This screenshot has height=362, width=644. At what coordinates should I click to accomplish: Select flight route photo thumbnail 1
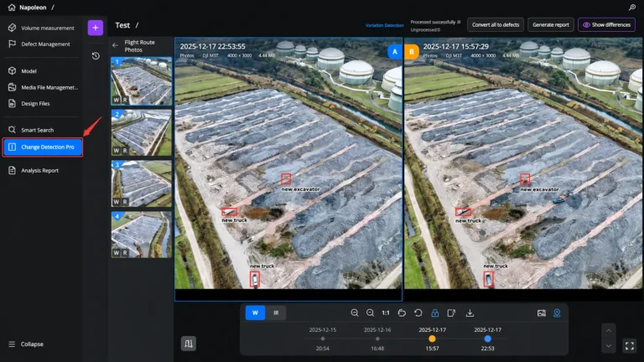pos(141,80)
